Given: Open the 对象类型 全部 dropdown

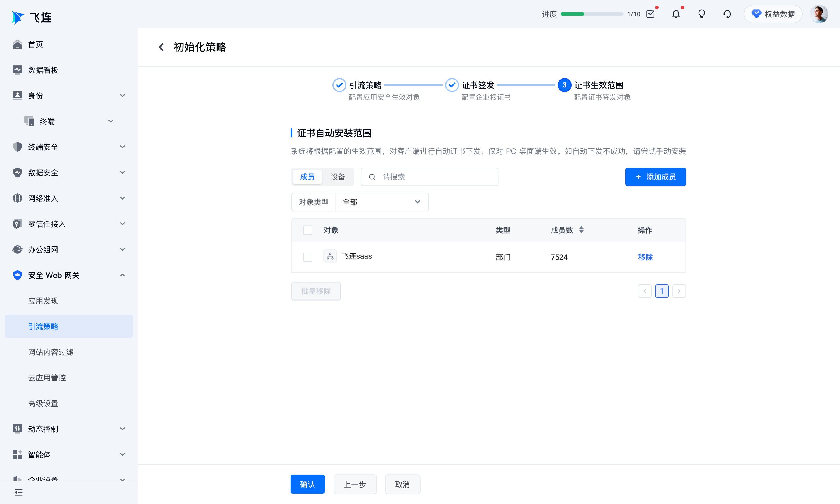Looking at the screenshot, I should 382,202.
